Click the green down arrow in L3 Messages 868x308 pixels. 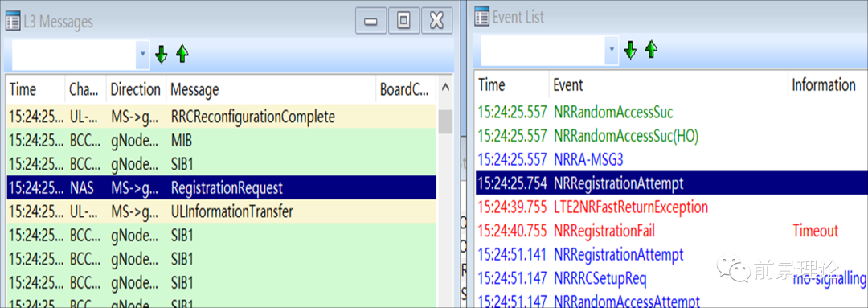click(161, 55)
